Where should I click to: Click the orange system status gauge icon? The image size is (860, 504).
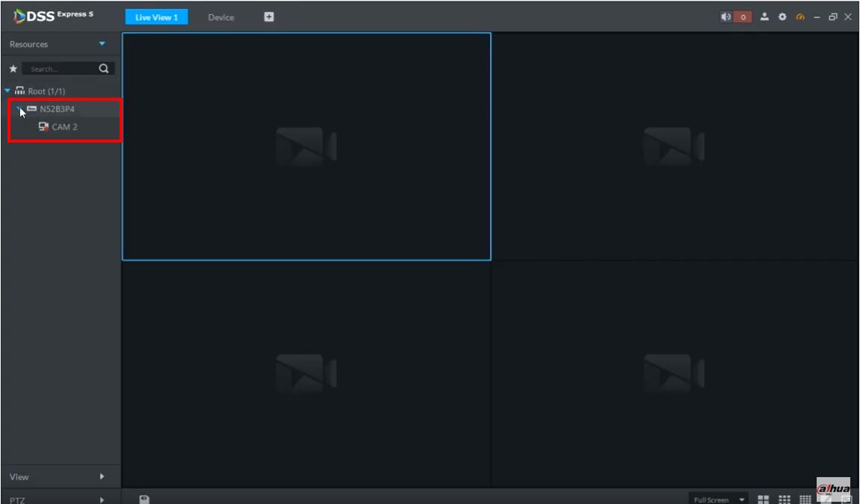point(800,17)
